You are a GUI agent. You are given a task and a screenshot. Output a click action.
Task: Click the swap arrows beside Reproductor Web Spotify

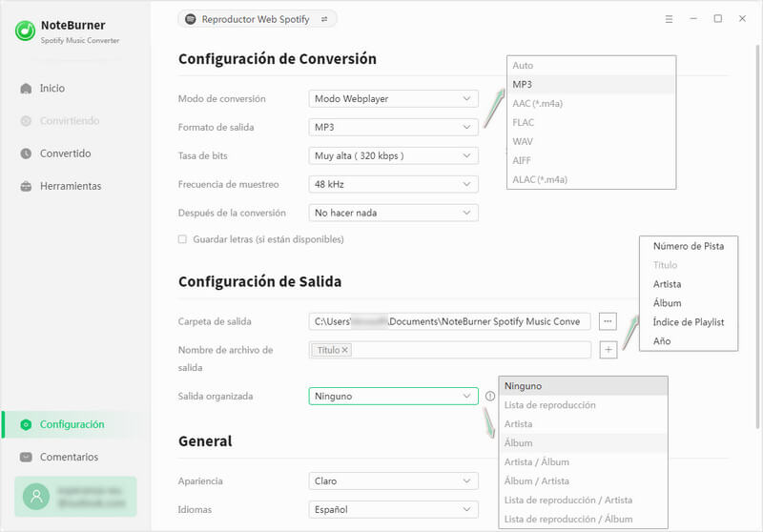click(324, 19)
